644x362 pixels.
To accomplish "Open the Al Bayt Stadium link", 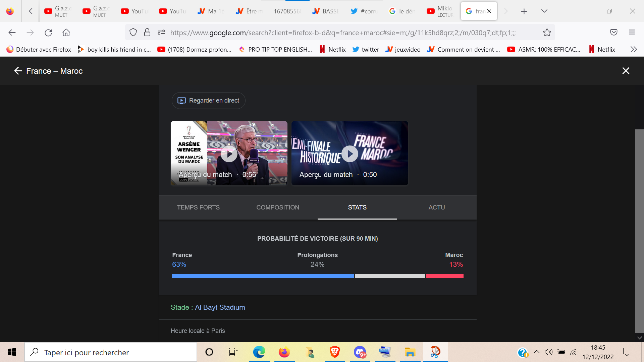I will (220, 307).
